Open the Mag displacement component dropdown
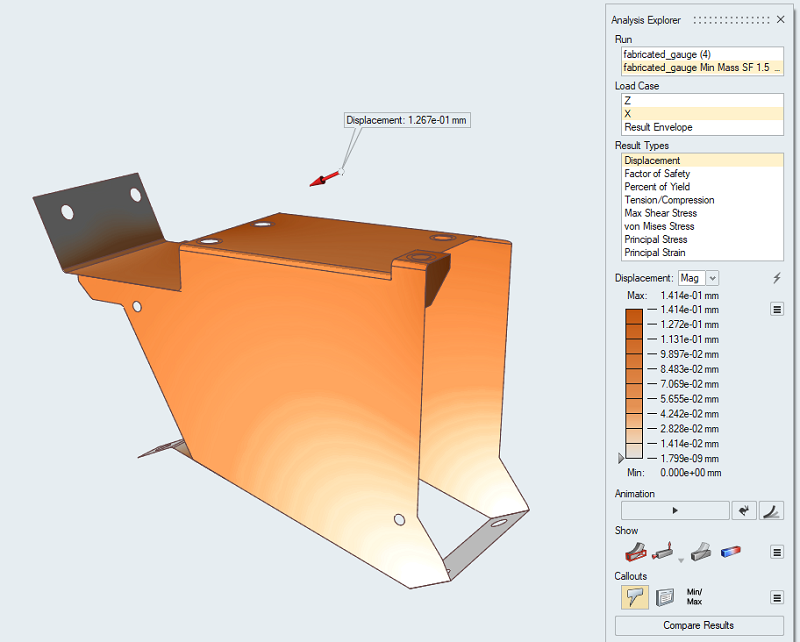The height and width of the screenshot is (642, 800). point(698,278)
